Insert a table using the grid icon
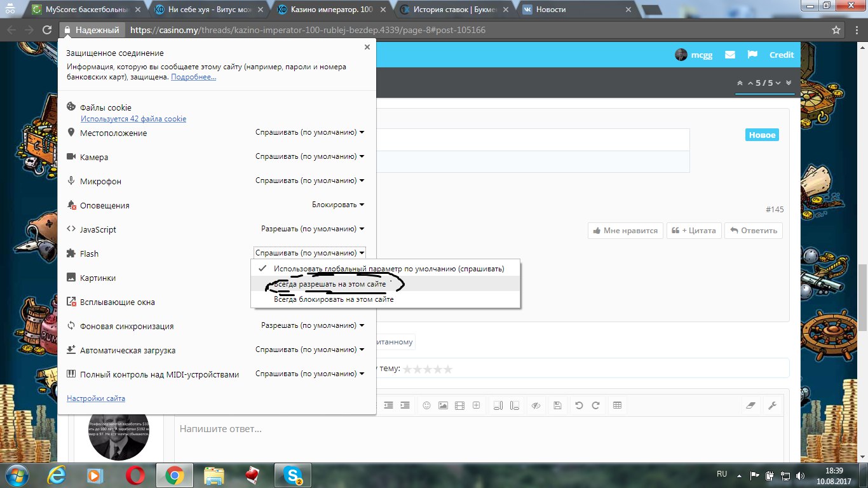The height and width of the screenshot is (488, 868). 617,405
